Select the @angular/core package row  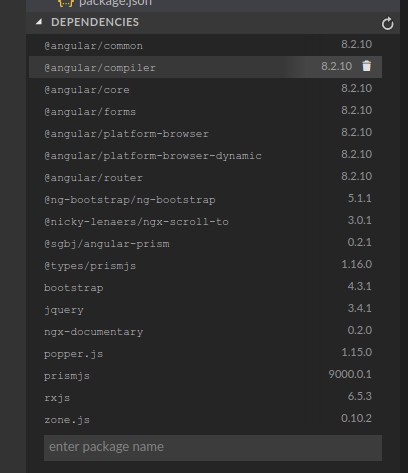pyautogui.click(x=205, y=89)
